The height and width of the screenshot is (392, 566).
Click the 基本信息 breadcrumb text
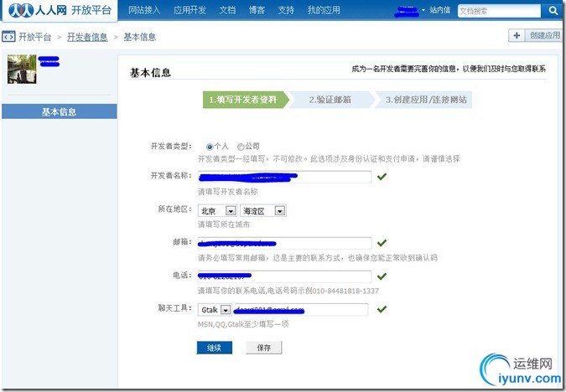point(140,37)
